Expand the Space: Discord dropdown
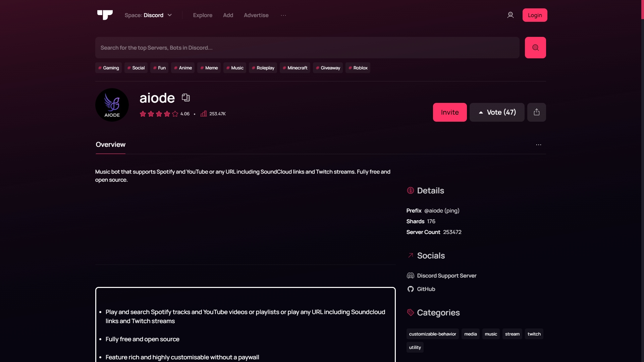This screenshot has height=362, width=644. 148,15
